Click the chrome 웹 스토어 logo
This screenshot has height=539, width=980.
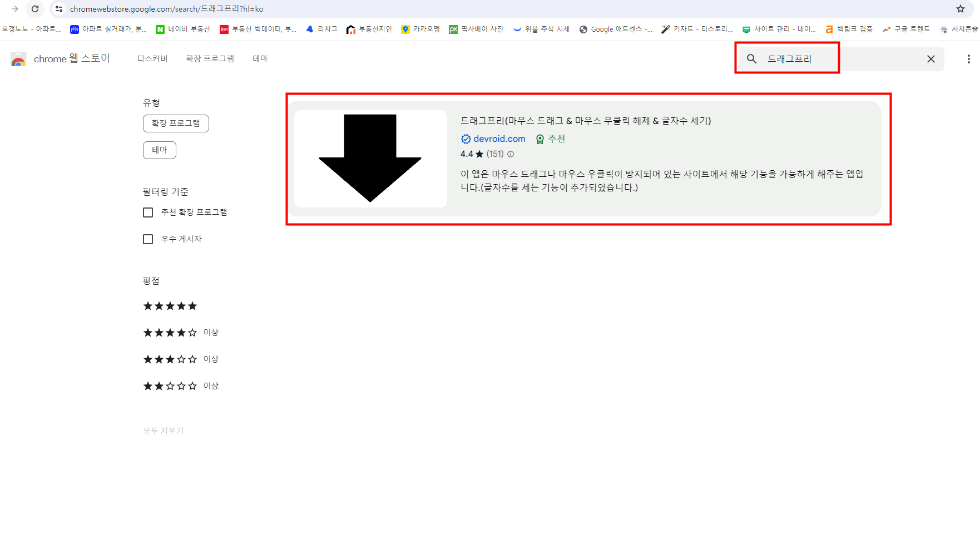[60, 58]
